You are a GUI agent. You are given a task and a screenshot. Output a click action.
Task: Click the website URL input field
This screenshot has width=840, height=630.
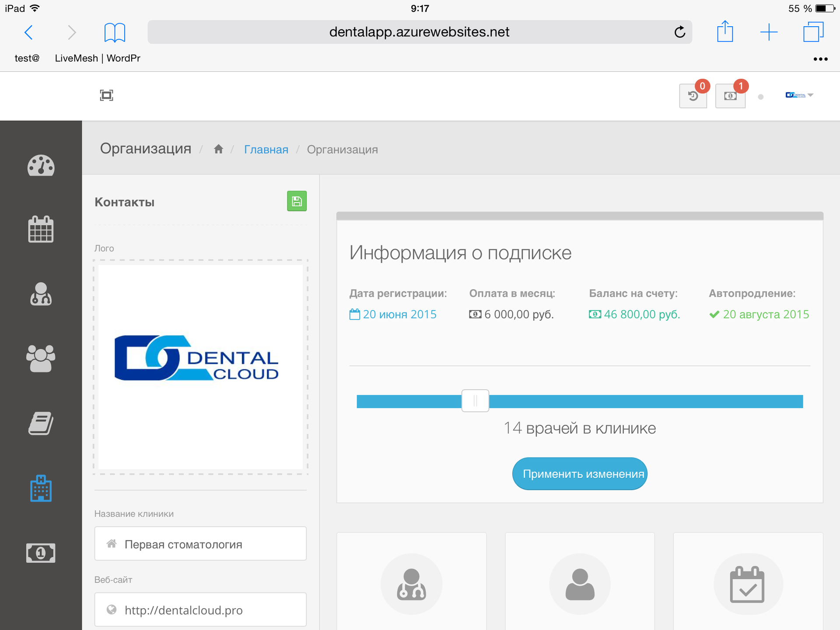pyautogui.click(x=200, y=609)
